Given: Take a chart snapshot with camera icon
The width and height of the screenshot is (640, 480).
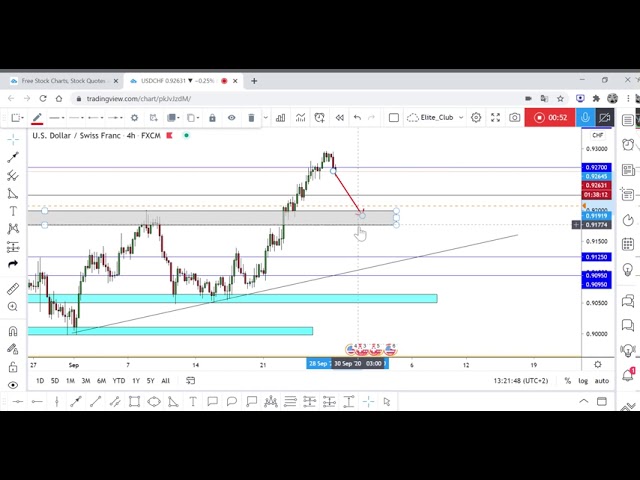Looking at the screenshot, I should click(x=514, y=118).
